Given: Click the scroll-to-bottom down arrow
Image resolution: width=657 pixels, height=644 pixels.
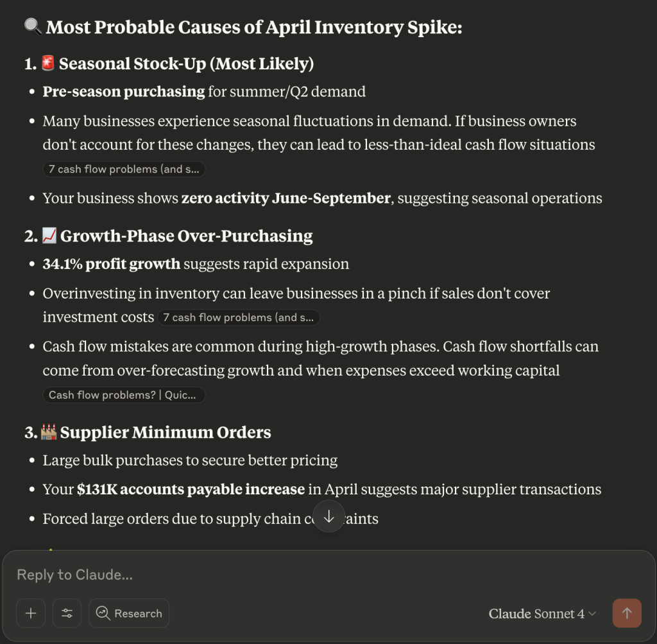Looking at the screenshot, I should [329, 516].
